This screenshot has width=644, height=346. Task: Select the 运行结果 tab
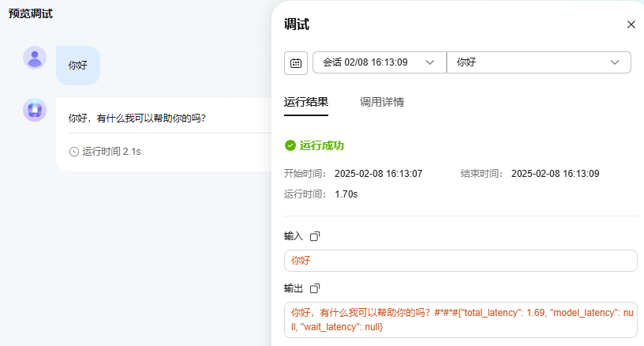coord(306,102)
